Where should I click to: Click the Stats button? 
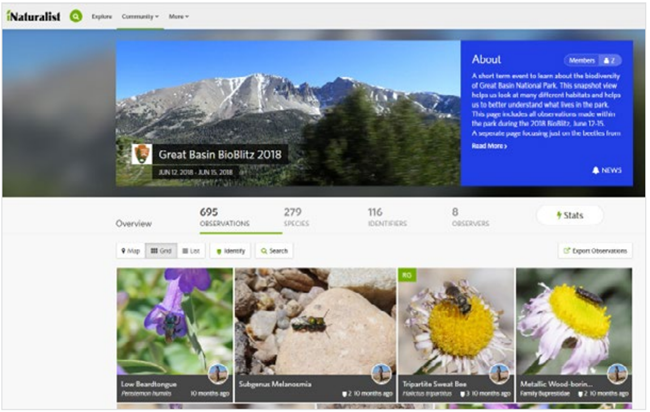pos(570,215)
